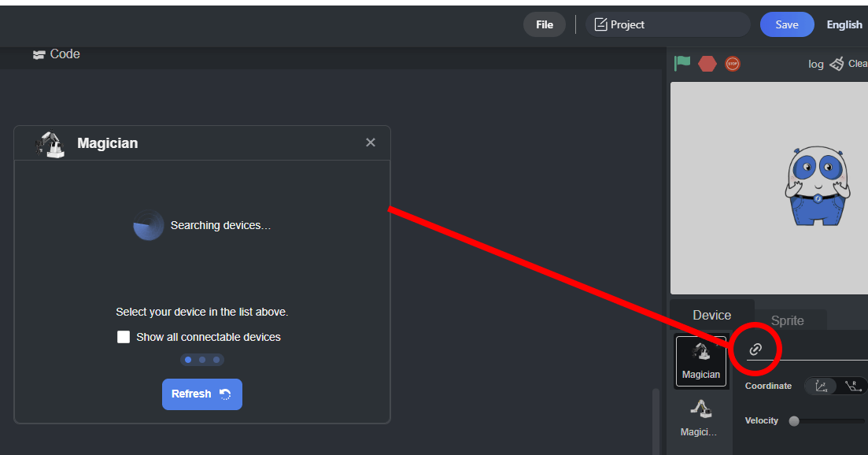Click the link connect device icon
868x455 pixels.
(755, 349)
